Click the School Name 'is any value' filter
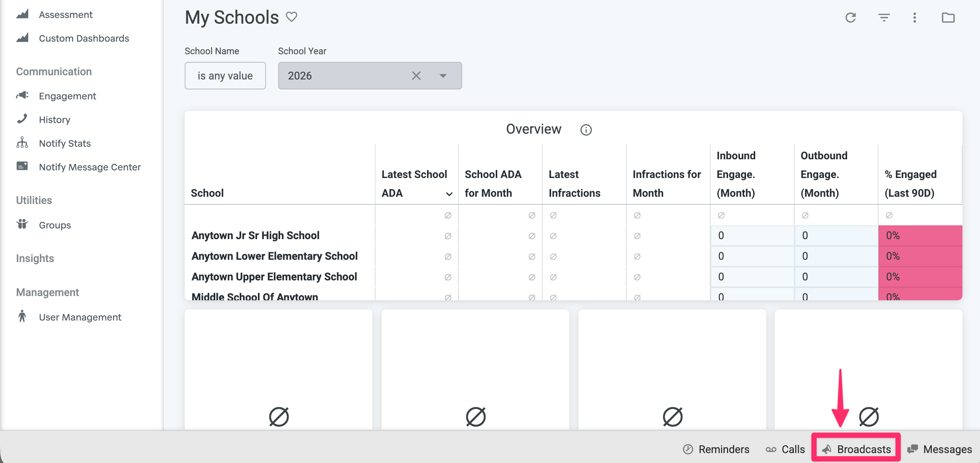 click(225, 76)
